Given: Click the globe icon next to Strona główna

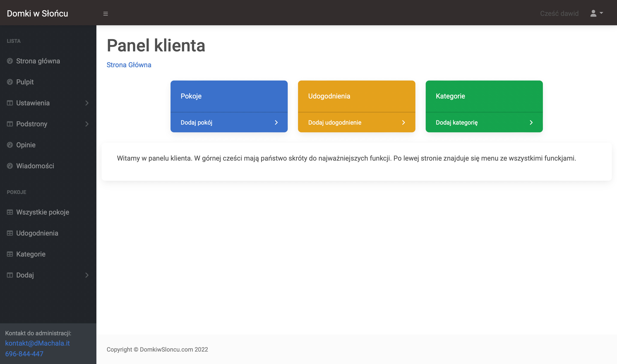Looking at the screenshot, I should click(10, 61).
